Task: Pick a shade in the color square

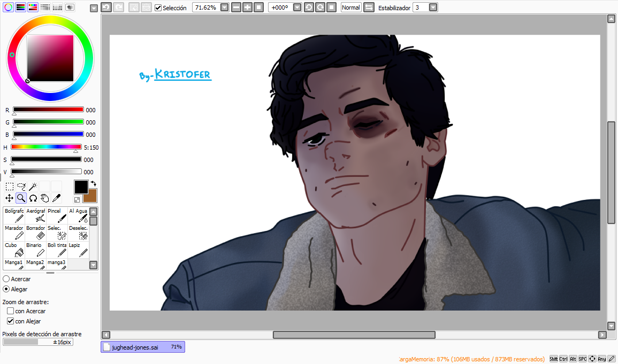Action: 50,58
